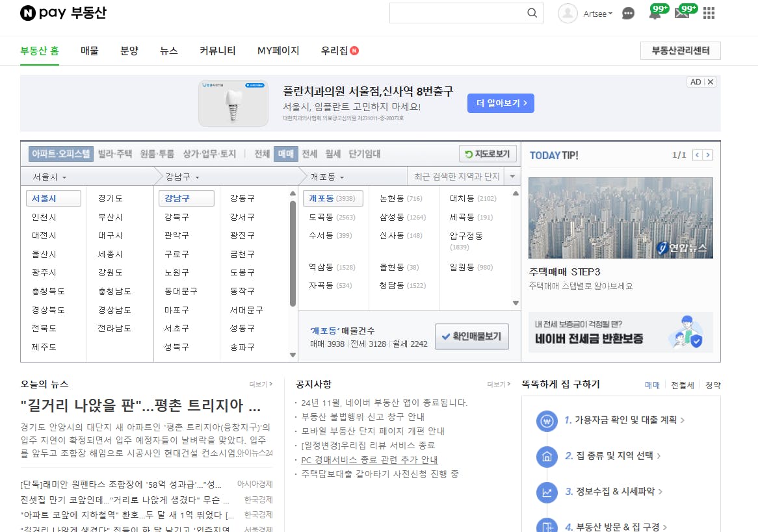This screenshot has height=532, width=758.
Task: Click the 더 알아보기 ad button
Action: (x=501, y=103)
